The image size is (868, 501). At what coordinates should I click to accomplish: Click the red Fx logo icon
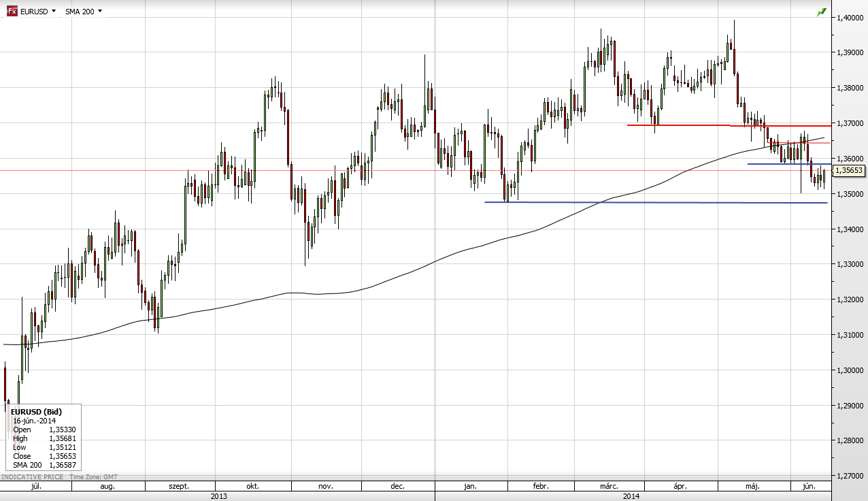pyautogui.click(x=12, y=12)
